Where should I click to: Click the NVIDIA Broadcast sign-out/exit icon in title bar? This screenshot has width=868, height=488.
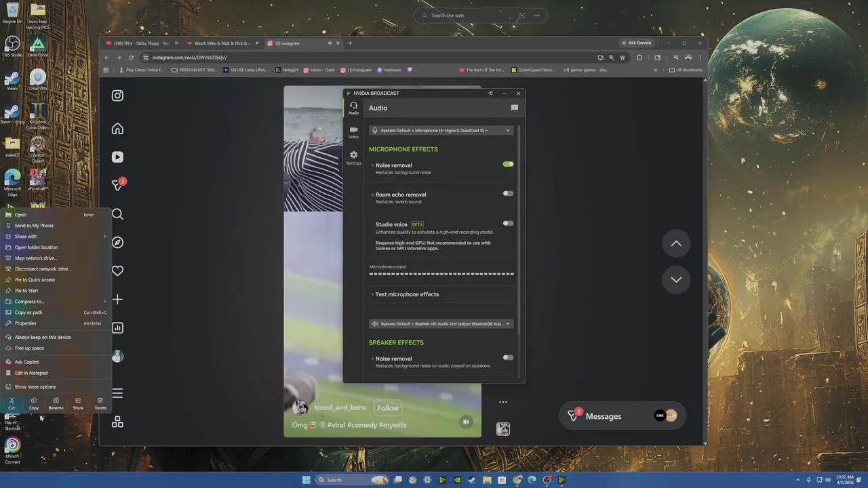click(490, 94)
